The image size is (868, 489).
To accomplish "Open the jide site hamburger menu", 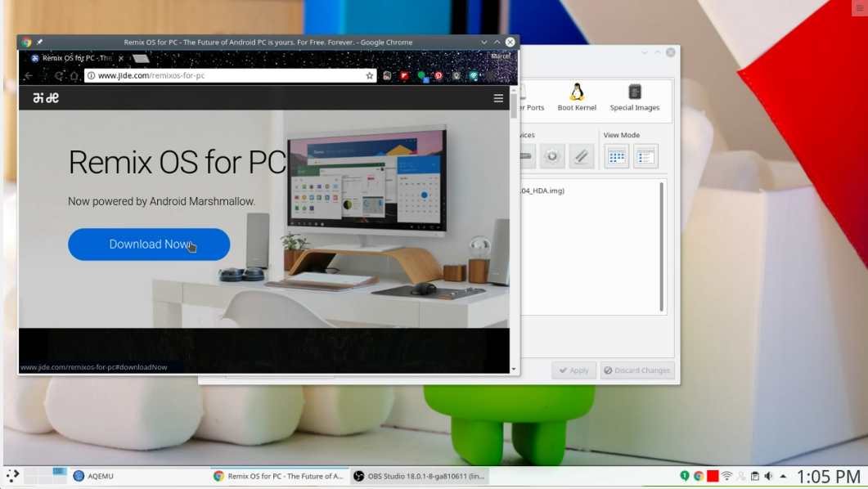I will 498,98.
